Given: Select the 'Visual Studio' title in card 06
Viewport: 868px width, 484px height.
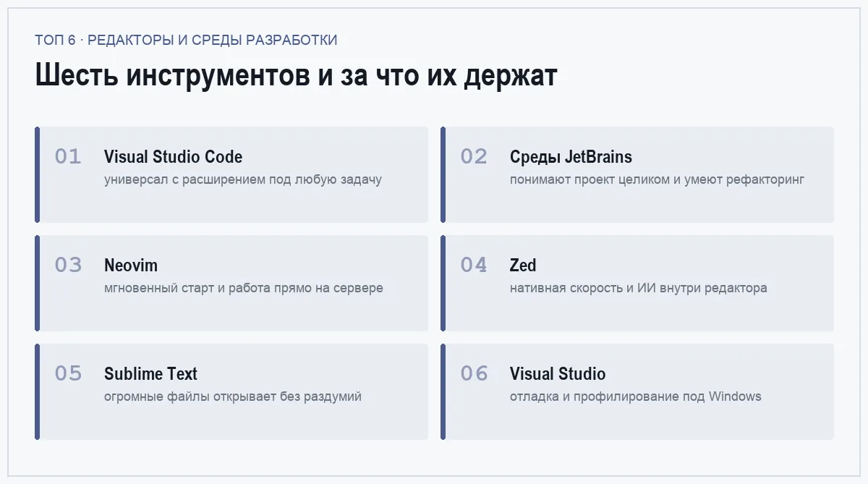Looking at the screenshot, I should pos(558,374).
